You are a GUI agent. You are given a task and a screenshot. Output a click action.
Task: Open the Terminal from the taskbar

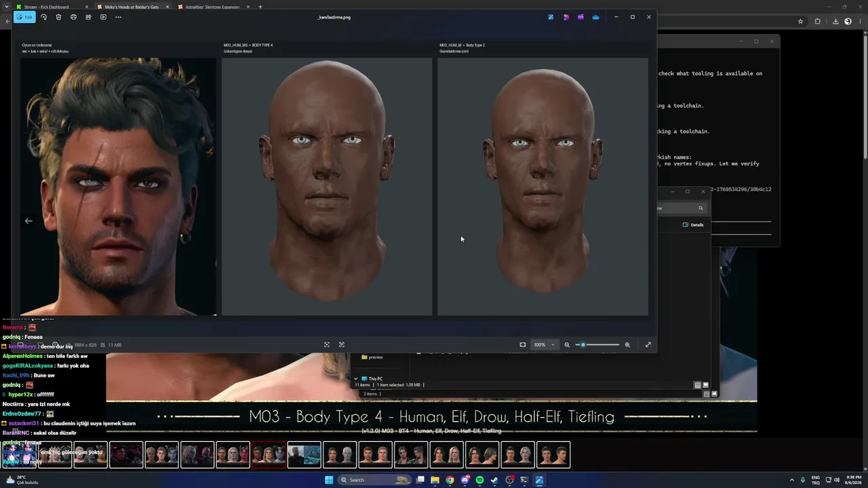524,480
